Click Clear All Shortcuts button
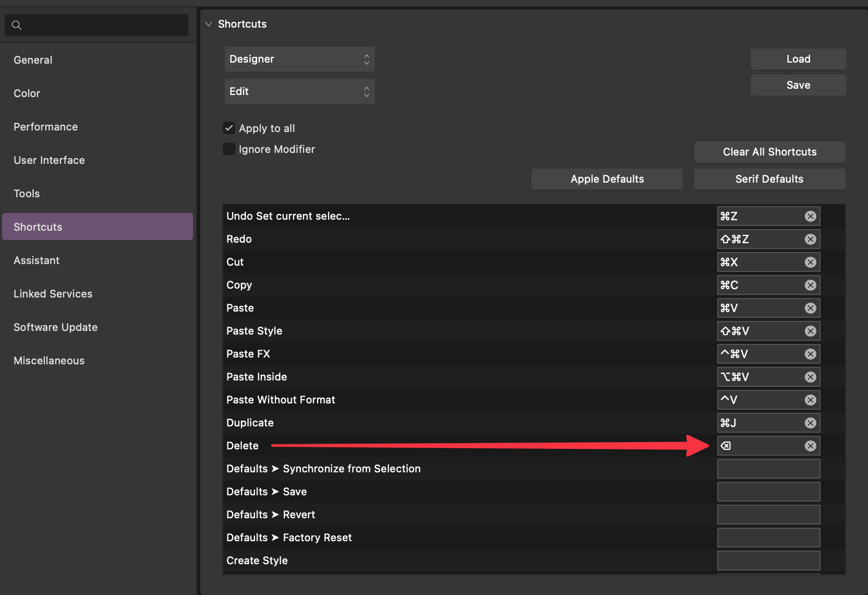 (769, 152)
